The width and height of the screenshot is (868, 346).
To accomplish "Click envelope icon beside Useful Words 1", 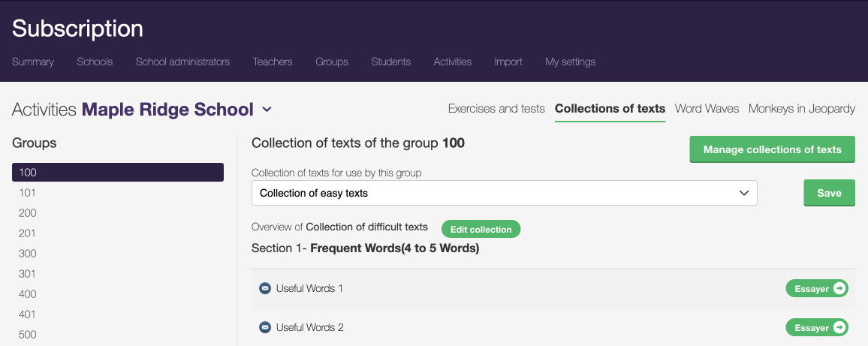I will point(264,288).
